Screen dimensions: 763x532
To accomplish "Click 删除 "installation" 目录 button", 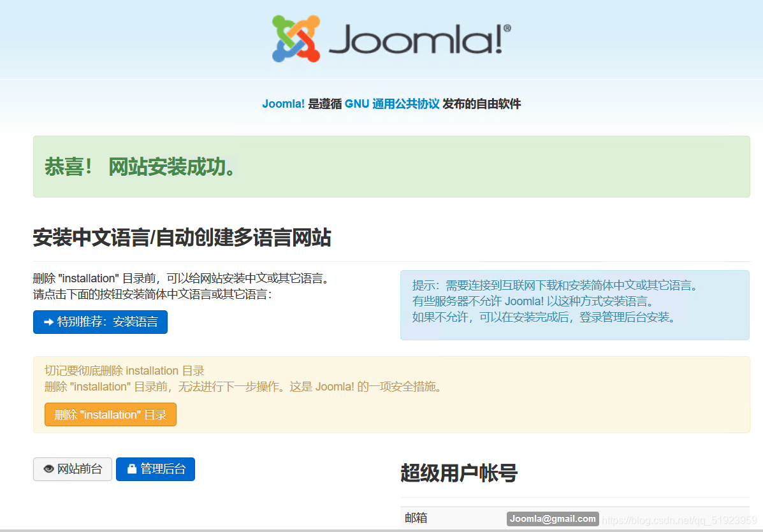I will click(x=110, y=414).
